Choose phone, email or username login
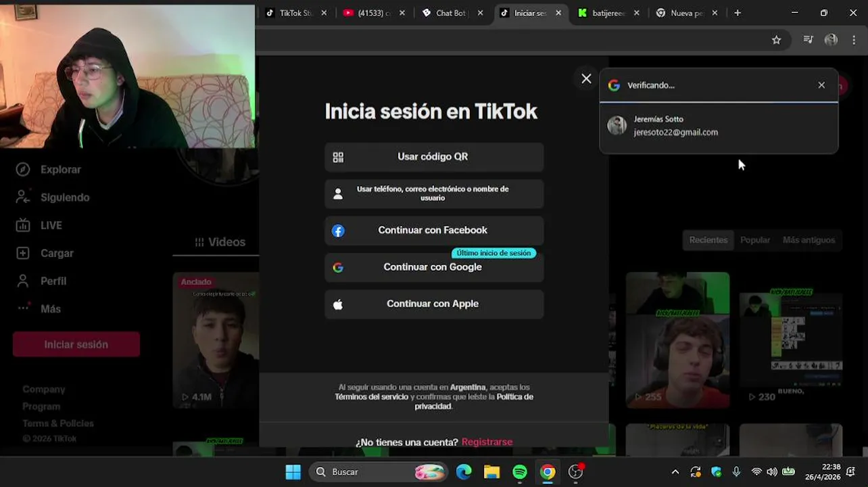The width and height of the screenshot is (868, 487). click(434, 193)
